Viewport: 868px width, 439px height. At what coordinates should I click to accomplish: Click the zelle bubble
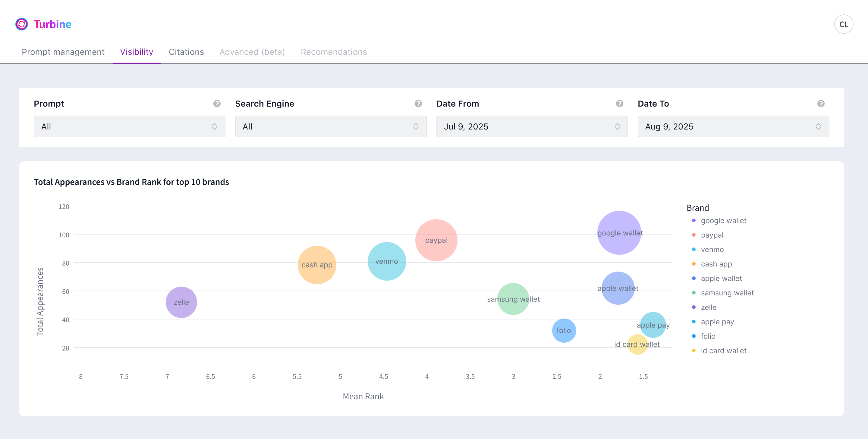click(x=181, y=302)
